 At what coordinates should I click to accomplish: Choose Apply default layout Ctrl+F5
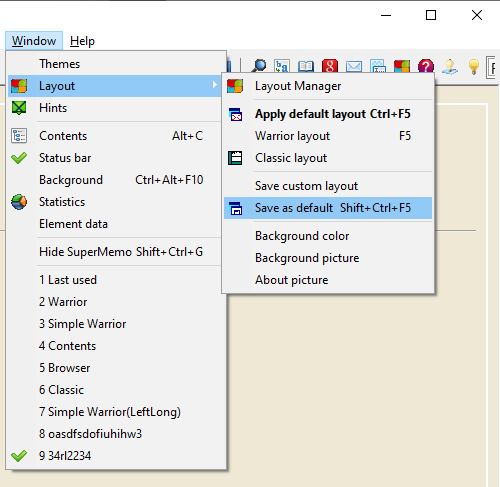(328, 114)
